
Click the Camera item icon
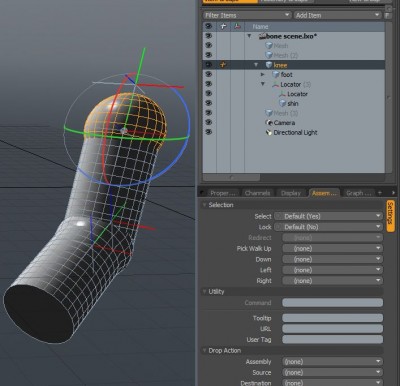pos(269,123)
